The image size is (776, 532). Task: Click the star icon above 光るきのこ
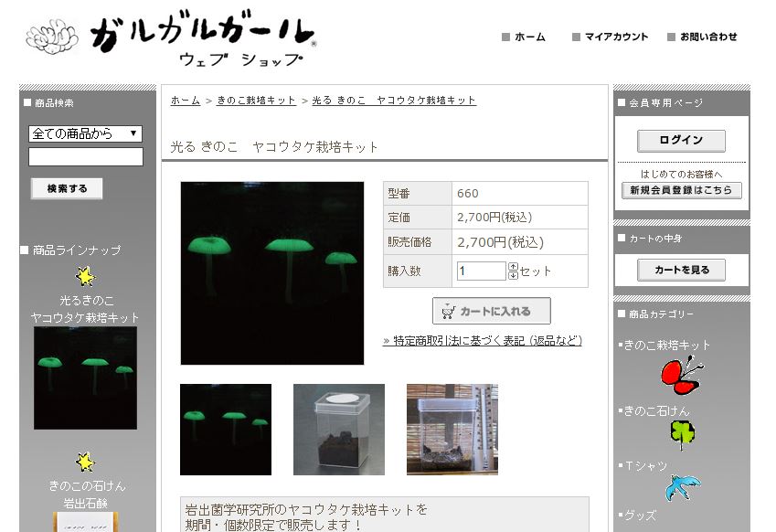(85, 276)
